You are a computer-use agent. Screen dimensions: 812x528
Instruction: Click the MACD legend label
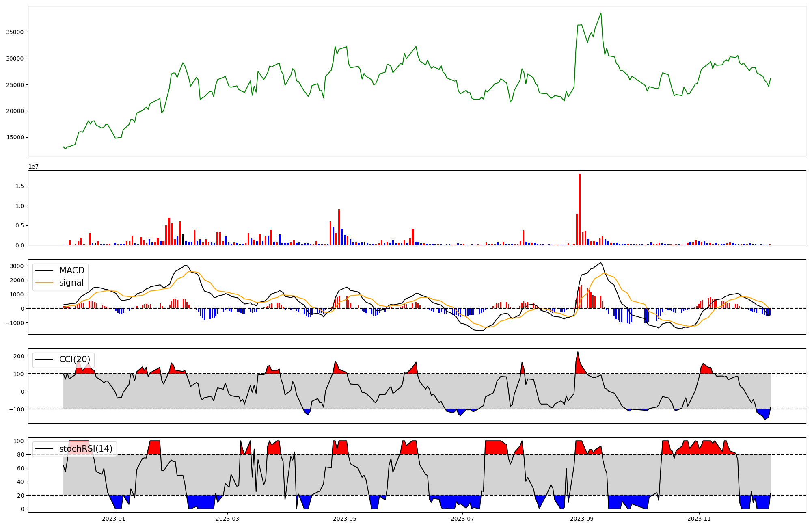71,270
